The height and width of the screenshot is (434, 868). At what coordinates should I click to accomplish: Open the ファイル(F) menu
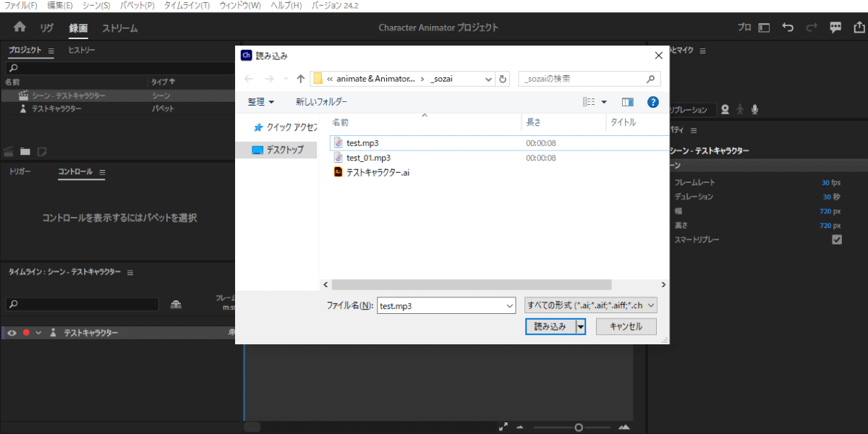(21, 5)
